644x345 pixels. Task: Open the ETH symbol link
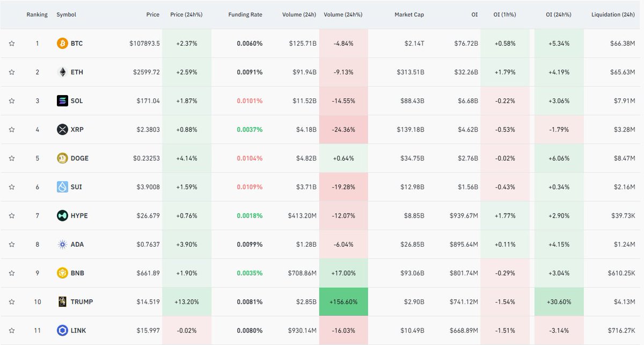point(77,72)
